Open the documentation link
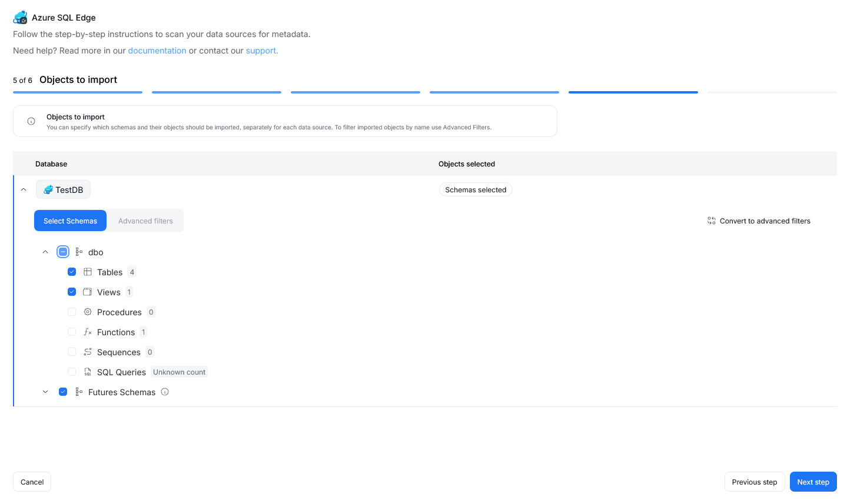This screenshot has width=857, height=504. [157, 51]
